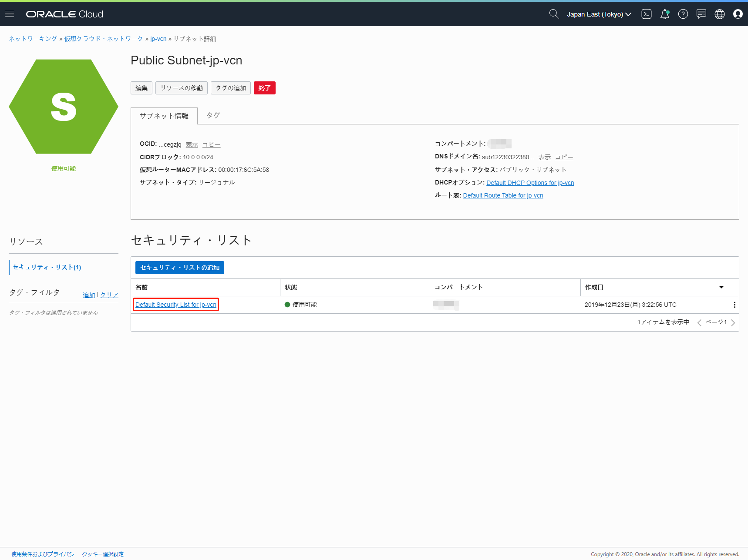Open Default Route Table for jp-vcn
Viewport: 748px width, 560px height.
(503, 195)
